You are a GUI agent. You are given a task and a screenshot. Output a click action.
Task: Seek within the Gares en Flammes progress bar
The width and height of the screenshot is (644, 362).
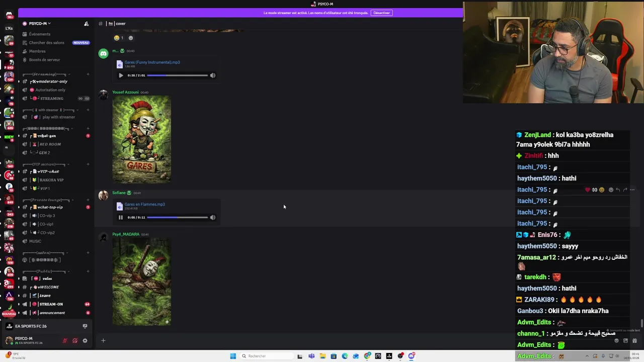(x=177, y=218)
